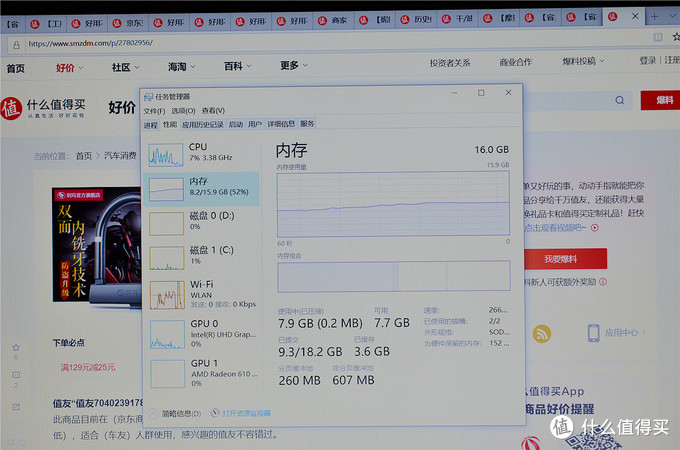Switch to the 进程 tab
The image size is (680, 450).
[150, 125]
